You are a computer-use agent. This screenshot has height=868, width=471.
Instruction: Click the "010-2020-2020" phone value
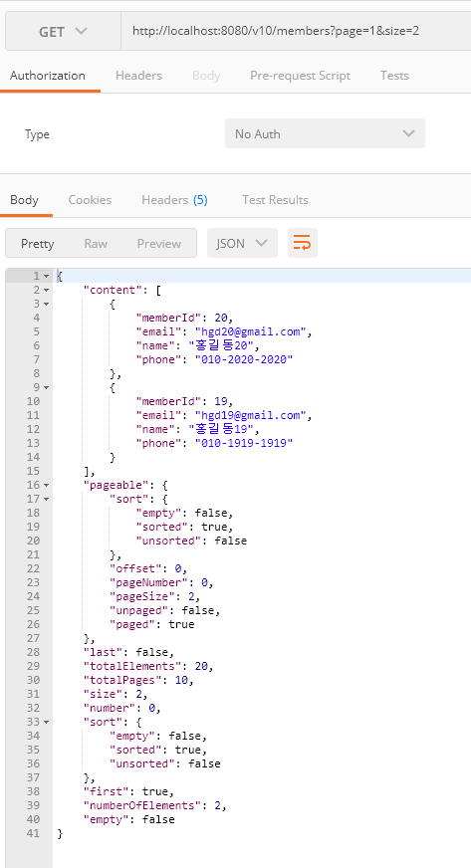pyautogui.click(x=244, y=359)
